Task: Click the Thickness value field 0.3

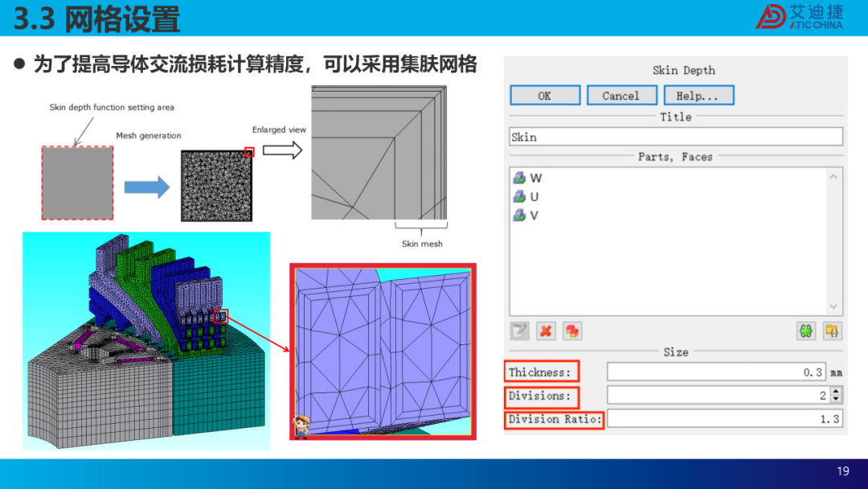Action: pyautogui.click(x=716, y=372)
